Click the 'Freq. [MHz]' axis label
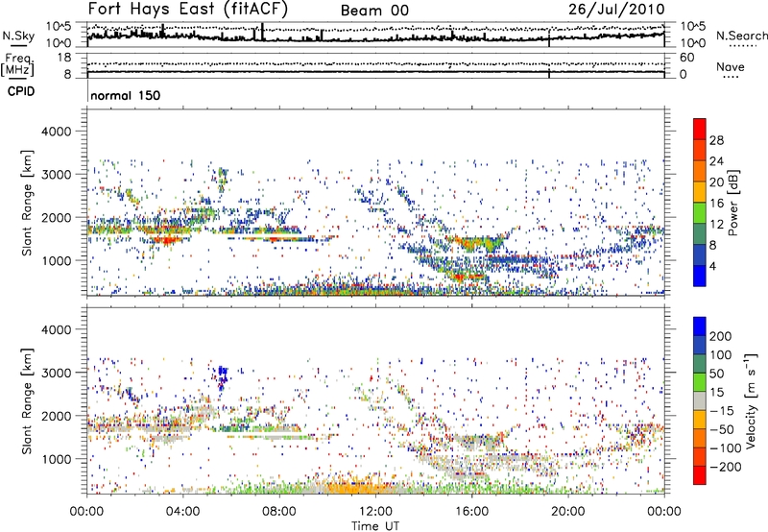This screenshot has height=532, width=768. click(x=17, y=65)
